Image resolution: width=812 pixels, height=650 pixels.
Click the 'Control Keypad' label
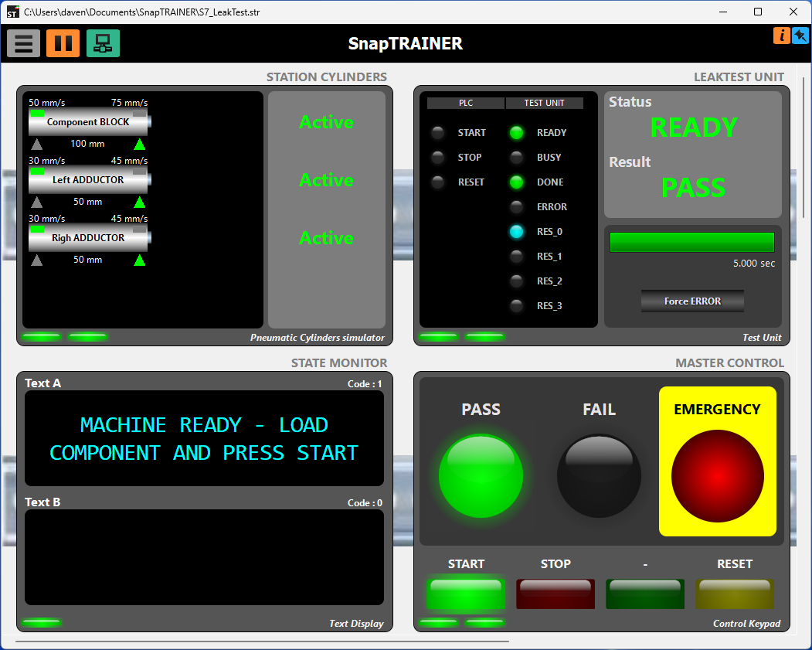click(746, 624)
